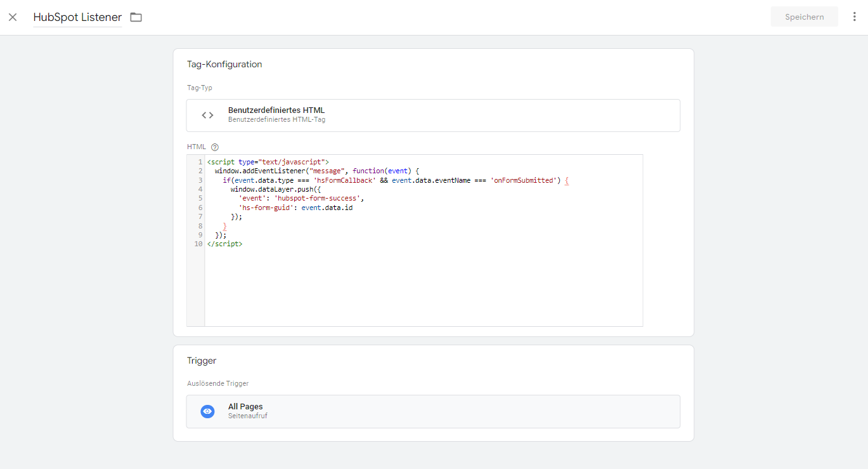The width and height of the screenshot is (868, 469).
Task: Click the red closing brace on line 8
Action: 225,225
